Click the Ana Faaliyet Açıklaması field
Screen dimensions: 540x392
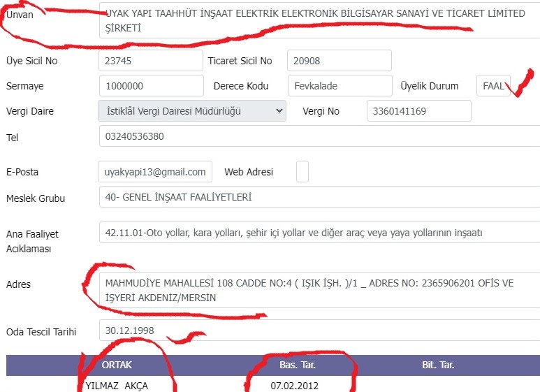tap(319, 233)
